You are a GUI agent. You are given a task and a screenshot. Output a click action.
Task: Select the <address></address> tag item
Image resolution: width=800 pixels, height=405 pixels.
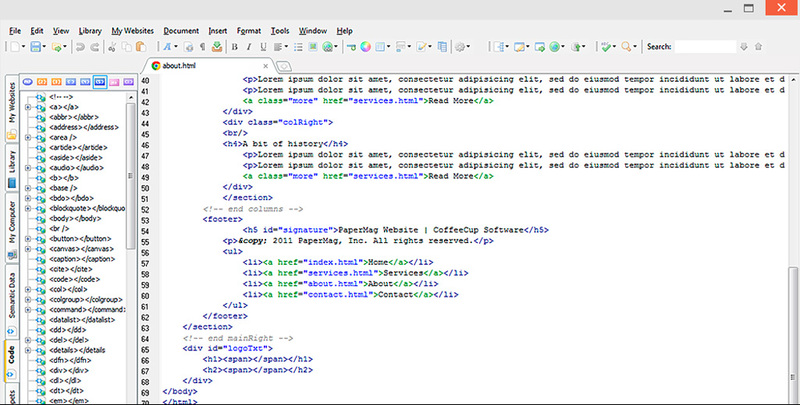pyautogui.click(x=84, y=128)
